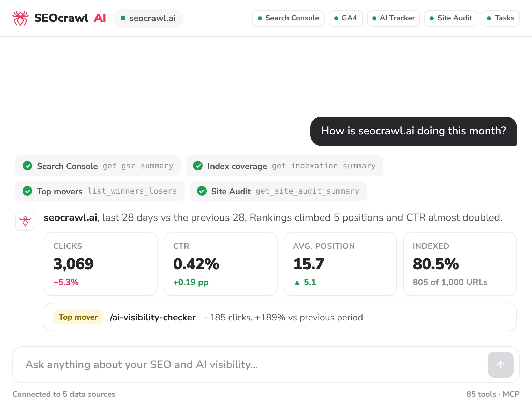Click the Top mover yellow badge
Image resolution: width=532 pixels, height=409 pixels.
coord(78,317)
